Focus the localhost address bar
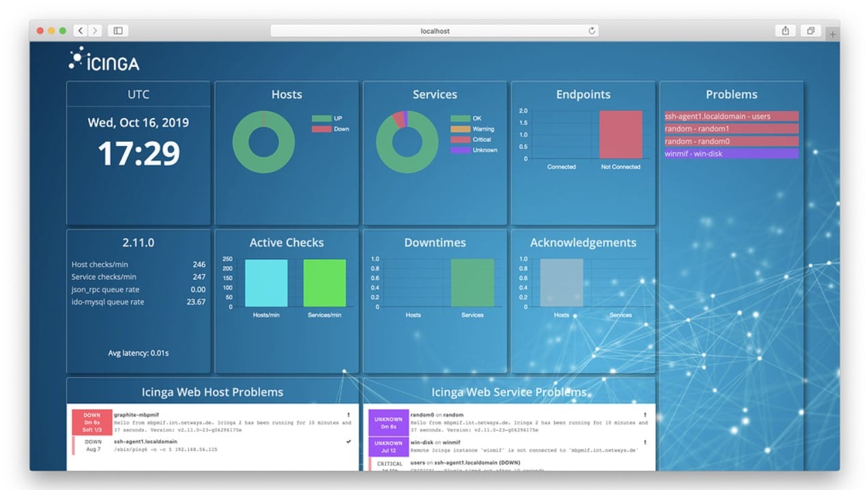This screenshot has height=490, width=868. pyautogui.click(x=435, y=31)
